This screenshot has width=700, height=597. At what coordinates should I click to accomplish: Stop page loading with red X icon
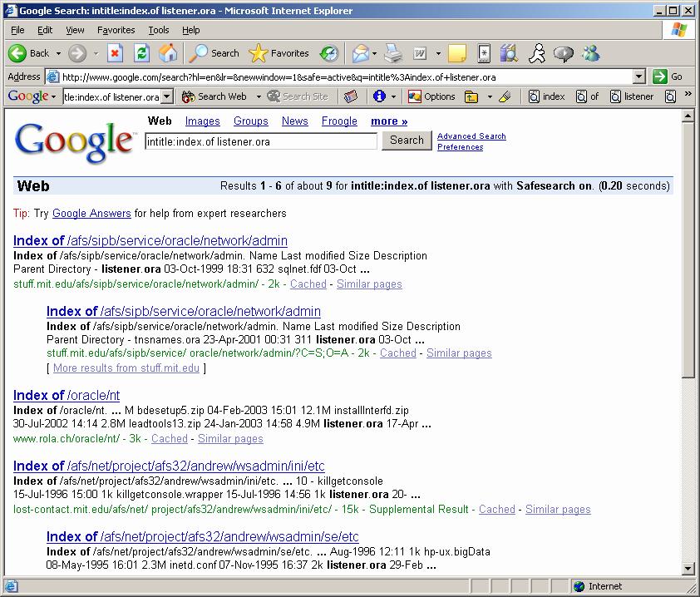coord(115,53)
